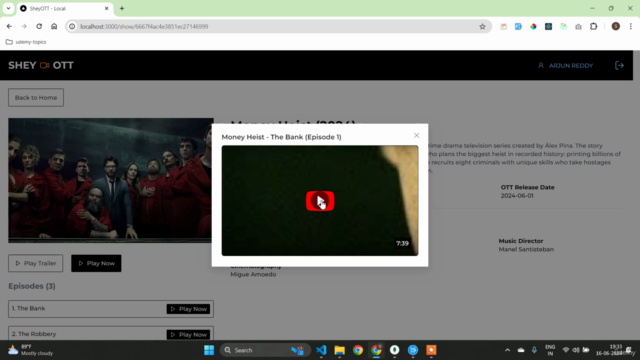640x360 pixels.
Task: Open the Extensions puzzle icon
Action: 593,27
